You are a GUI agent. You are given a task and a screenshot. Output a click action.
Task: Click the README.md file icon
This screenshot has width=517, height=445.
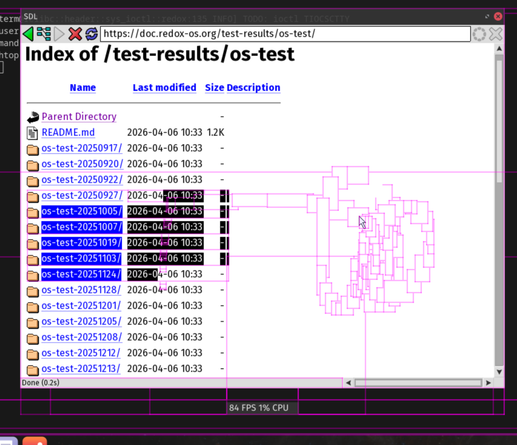tap(32, 133)
